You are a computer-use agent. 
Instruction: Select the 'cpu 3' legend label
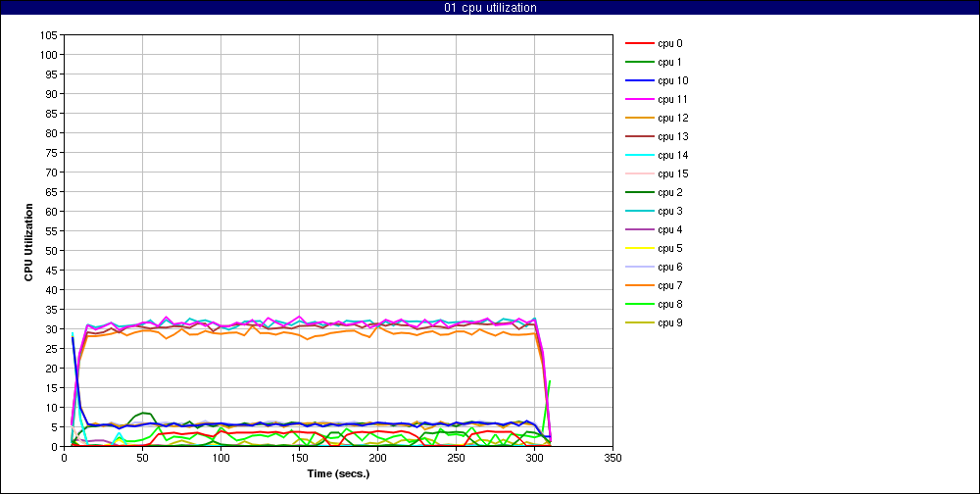point(669,212)
